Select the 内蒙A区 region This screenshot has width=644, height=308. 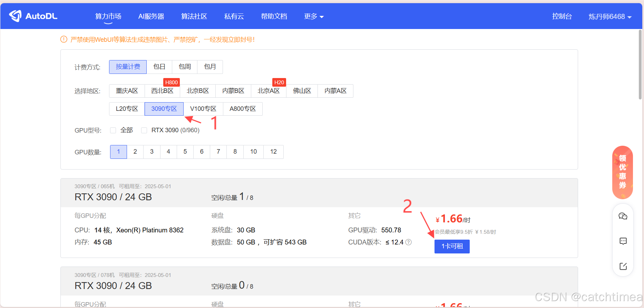[335, 91]
